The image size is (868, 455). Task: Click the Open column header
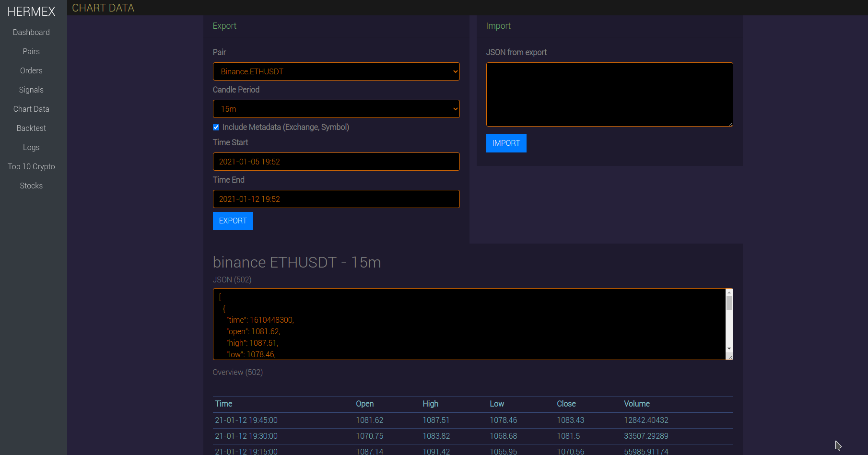click(x=365, y=404)
